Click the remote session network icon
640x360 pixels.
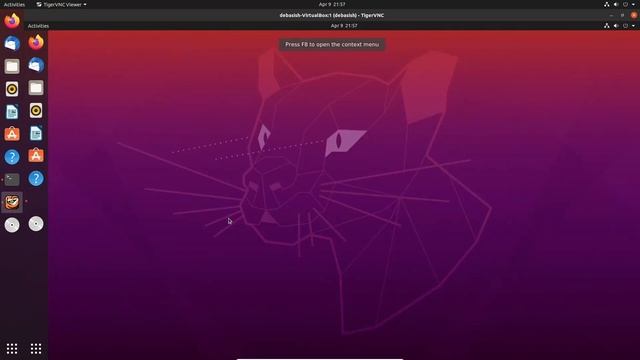pyautogui.click(x=607, y=25)
